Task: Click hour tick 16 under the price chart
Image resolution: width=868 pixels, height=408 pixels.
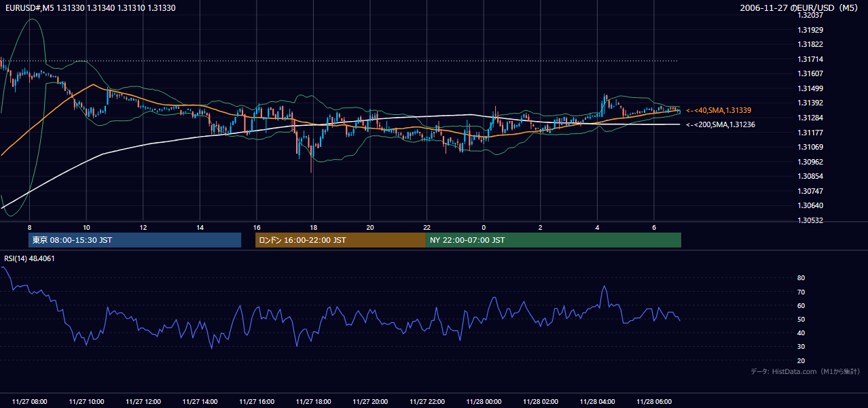Action: tap(257, 227)
